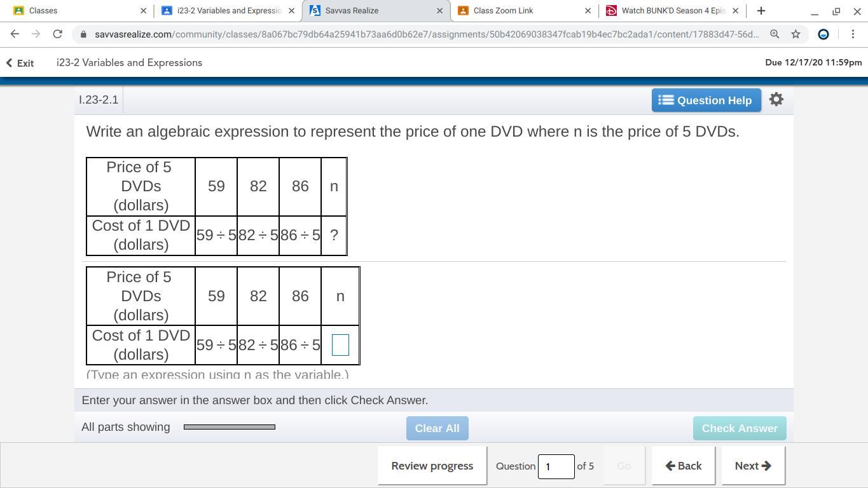Open a new browser tab
This screenshot has width=868, height=488.
761,11
